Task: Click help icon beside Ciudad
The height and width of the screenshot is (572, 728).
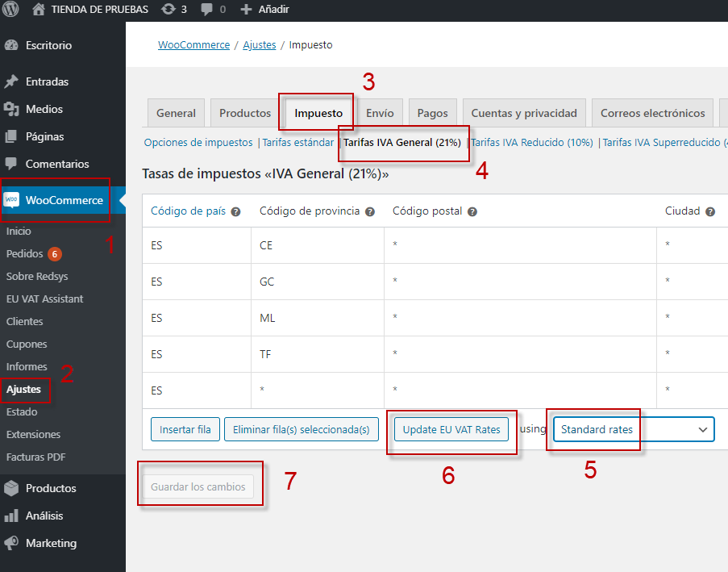Action: point(710,212)
